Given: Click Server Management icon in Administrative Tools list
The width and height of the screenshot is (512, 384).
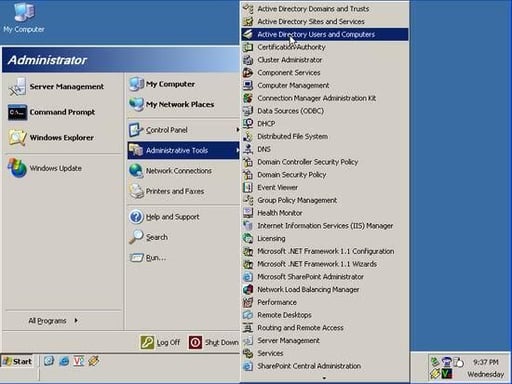Looking at the screenshot, I should (x=248, y=341).
